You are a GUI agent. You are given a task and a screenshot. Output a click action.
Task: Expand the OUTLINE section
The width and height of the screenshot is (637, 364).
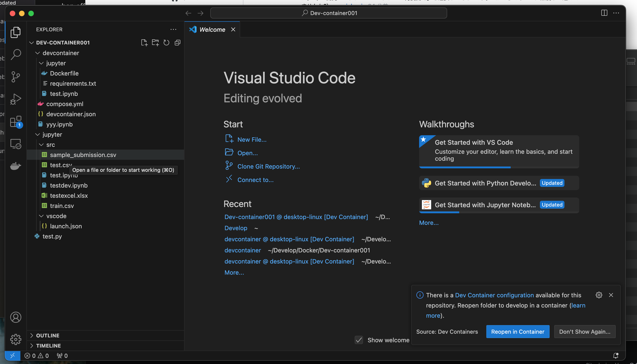tap(105, 335)
